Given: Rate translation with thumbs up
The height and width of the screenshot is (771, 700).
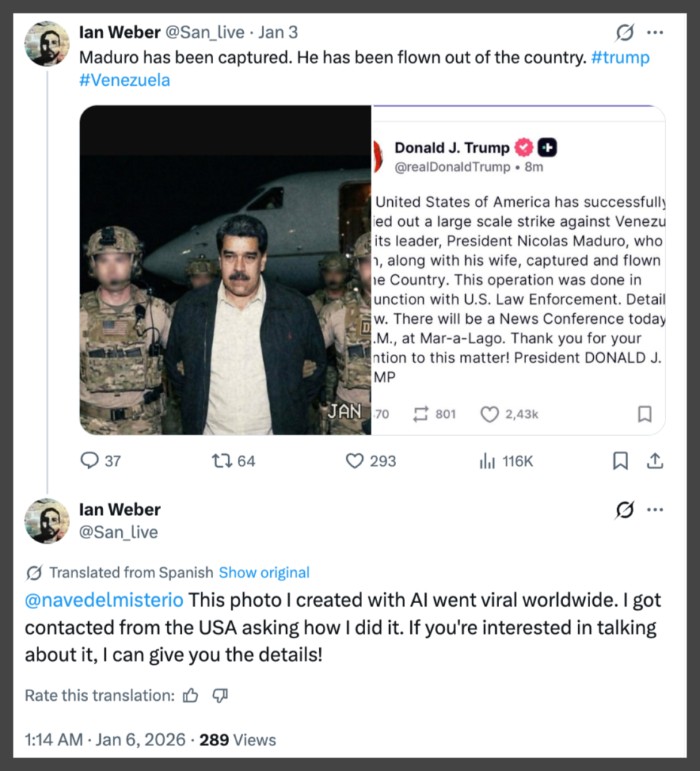Looking at the screenshot, I should [191, 695].
